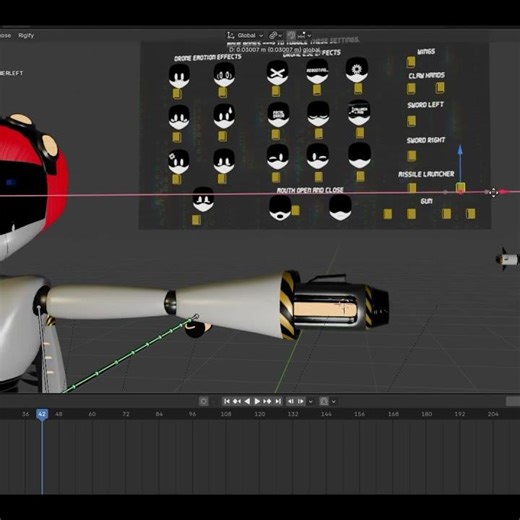Image resolution: width=520 pixels, height=520 pixels.
Task: Expand the timeline sync dropdown arrow
Action: 334,402
